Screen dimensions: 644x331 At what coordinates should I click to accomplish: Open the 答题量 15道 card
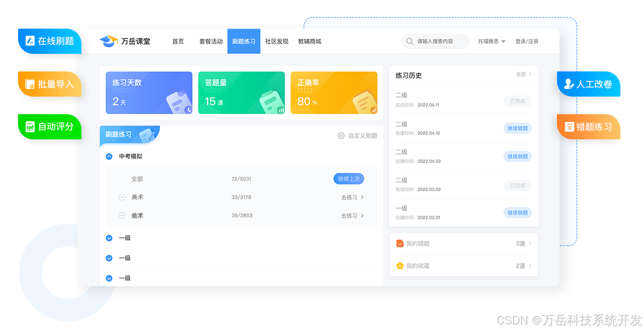coord(241,93)
